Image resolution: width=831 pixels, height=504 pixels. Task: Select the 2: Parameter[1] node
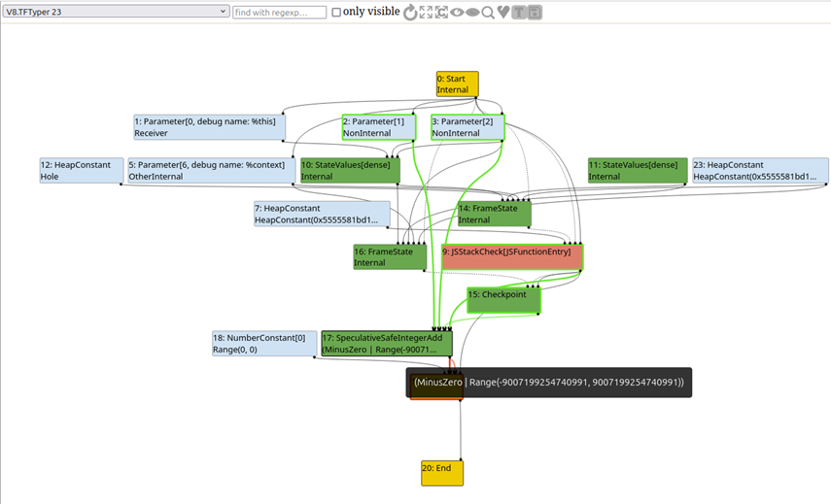click(378, 127)
